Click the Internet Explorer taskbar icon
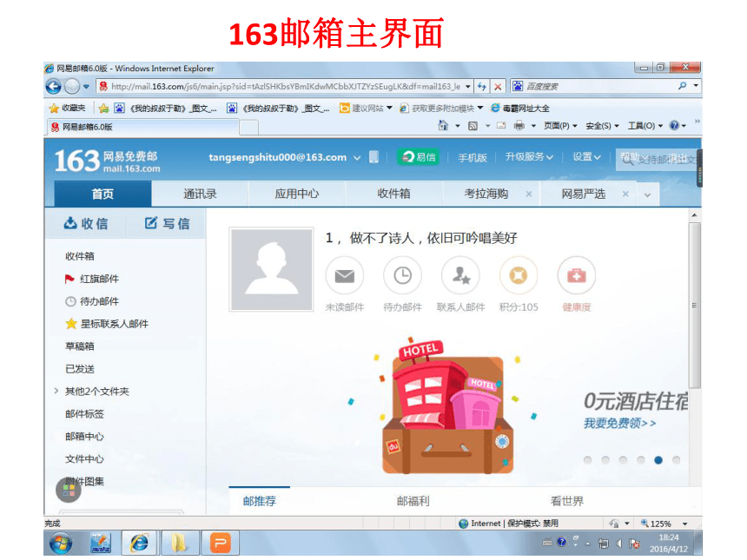Screen dimensions: 747x560 [x=139, y=543]
